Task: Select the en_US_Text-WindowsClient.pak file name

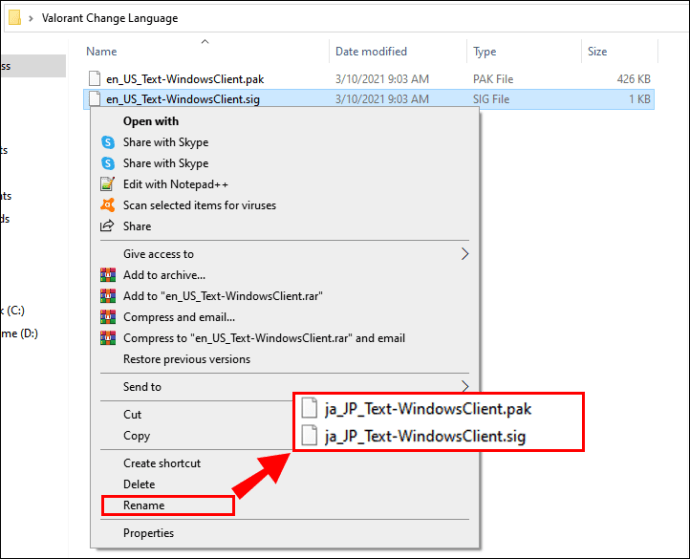Action: (x=185, y=79)
